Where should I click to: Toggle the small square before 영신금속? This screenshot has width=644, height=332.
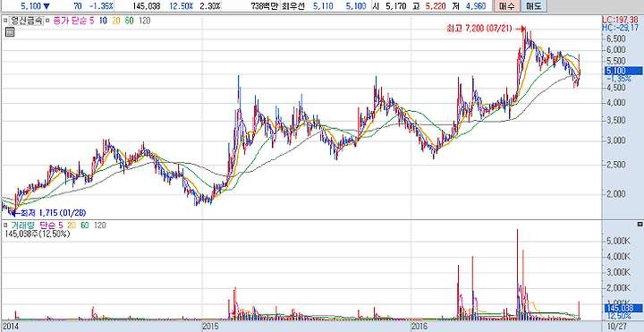pos(5,21)
